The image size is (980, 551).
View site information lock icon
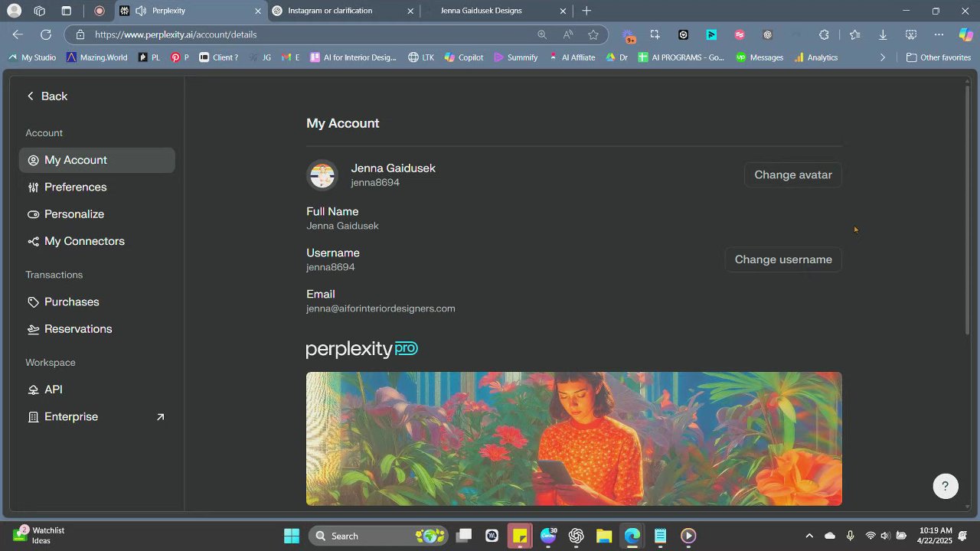[80, 34]
